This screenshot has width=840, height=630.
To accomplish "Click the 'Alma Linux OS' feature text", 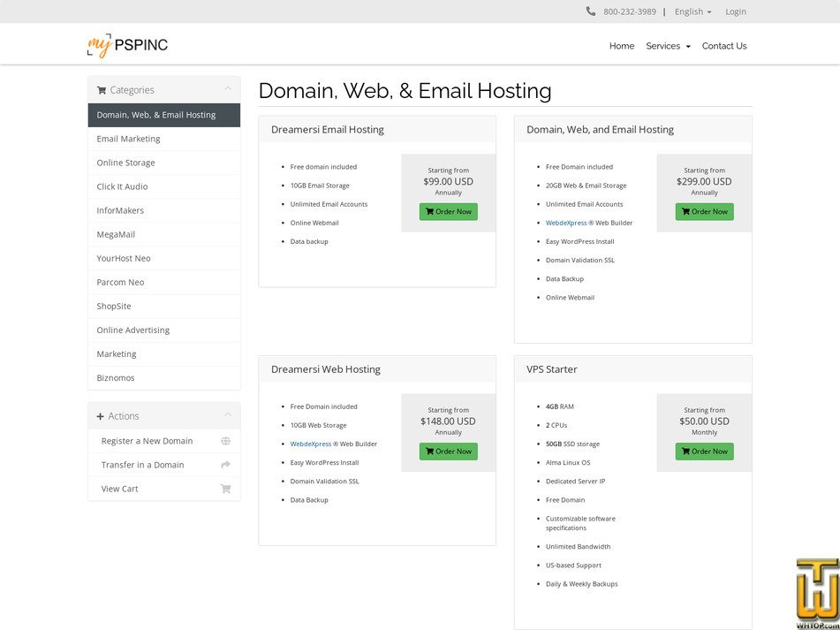I will click(x=568, y=463).
